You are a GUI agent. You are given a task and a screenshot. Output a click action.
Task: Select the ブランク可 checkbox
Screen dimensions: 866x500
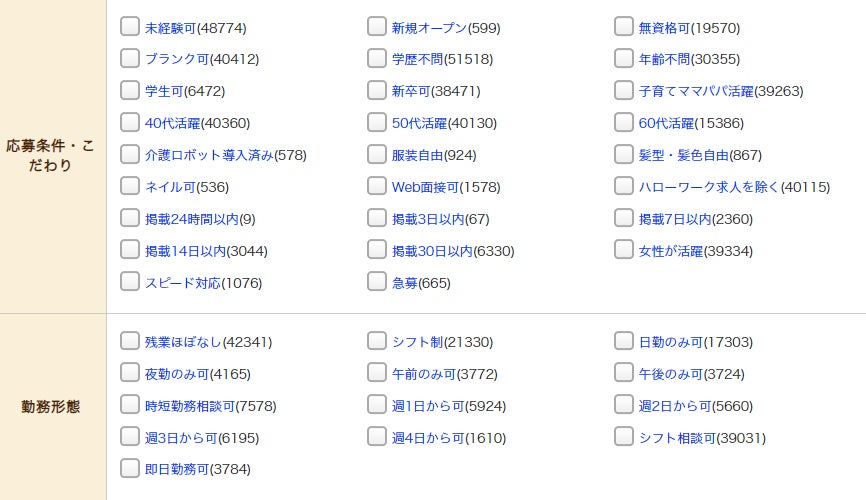point(130,59)
